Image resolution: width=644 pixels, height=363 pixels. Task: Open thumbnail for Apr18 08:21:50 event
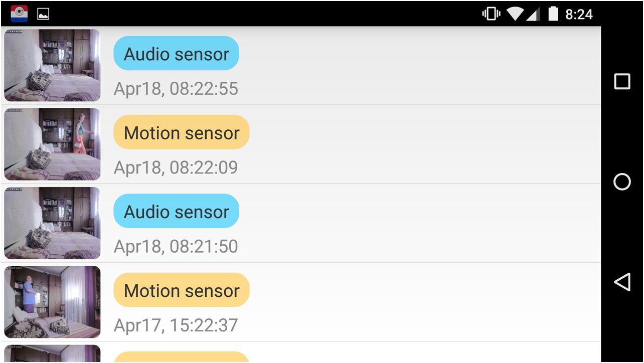pos(52,223)
